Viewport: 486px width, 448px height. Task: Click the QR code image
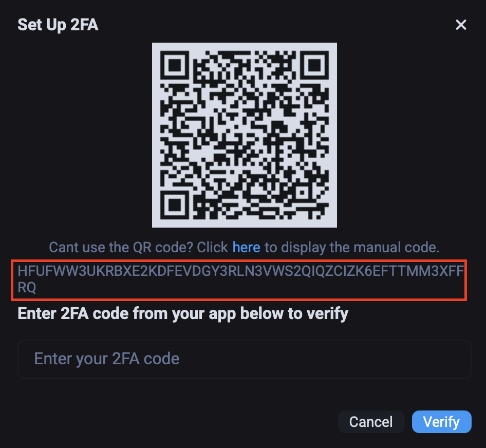[x=244, y=135]
